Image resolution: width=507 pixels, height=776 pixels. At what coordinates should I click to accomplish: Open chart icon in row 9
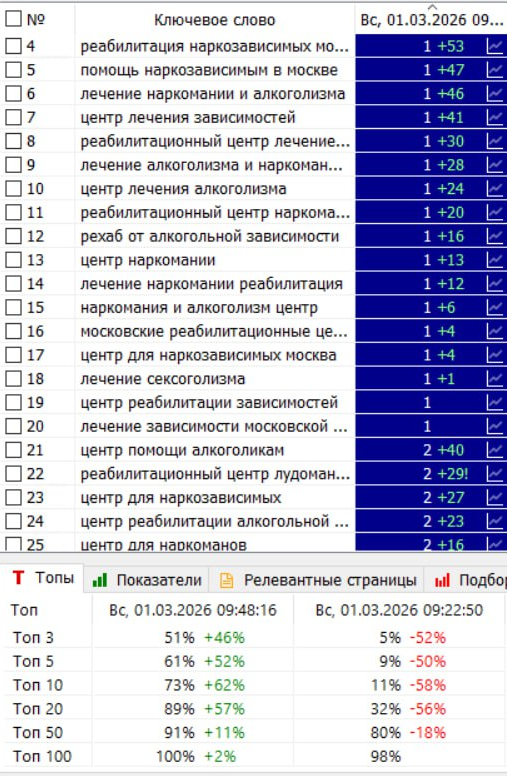[495, 165]
